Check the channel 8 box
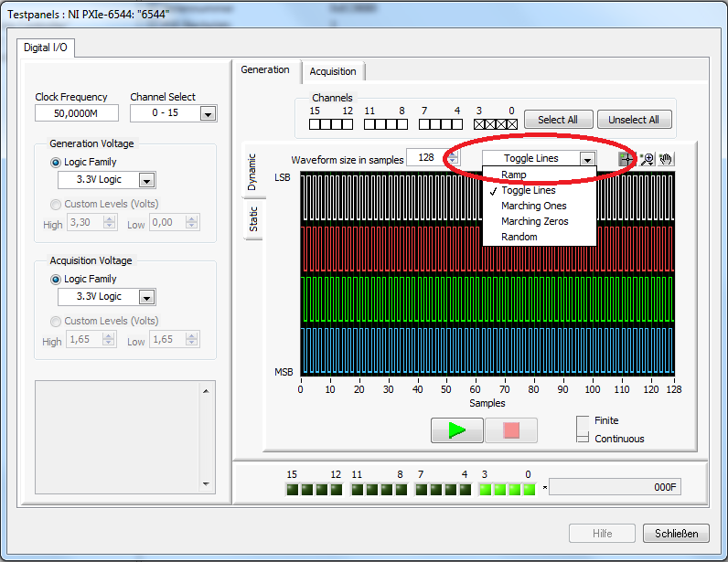 tap(402, 124)
